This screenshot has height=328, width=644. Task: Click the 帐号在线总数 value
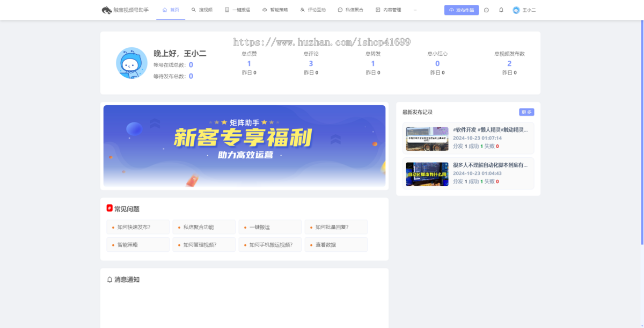191,65
